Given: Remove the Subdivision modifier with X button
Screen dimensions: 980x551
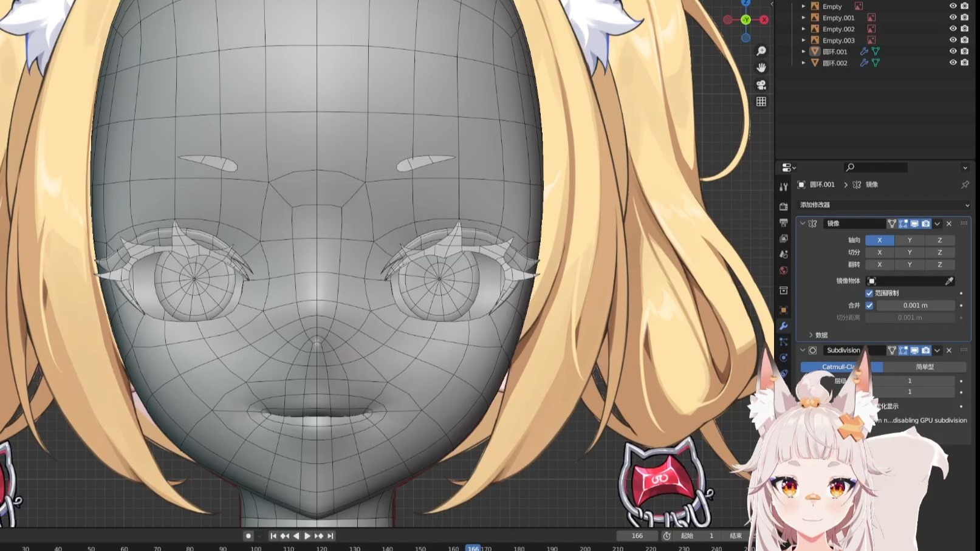Looking at the screenshot, I should [949, 351].
